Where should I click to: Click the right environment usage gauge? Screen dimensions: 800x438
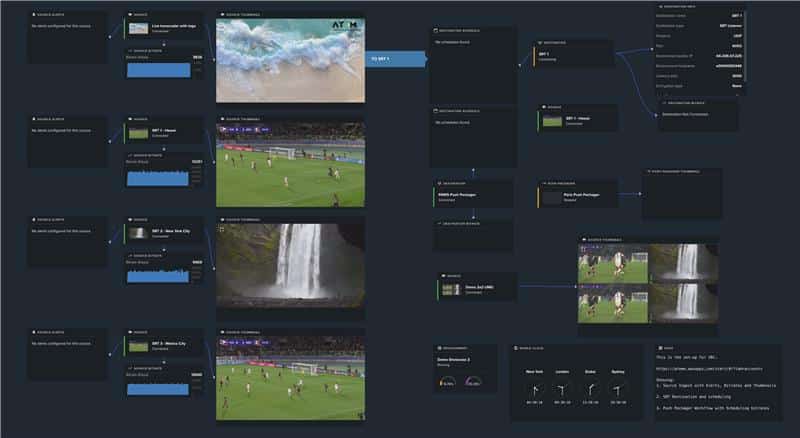pos(473,382)
